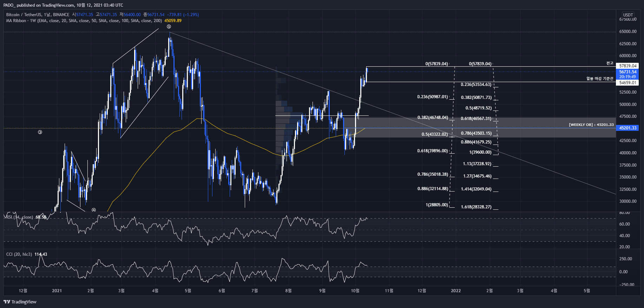Screen dimensions: 644x308
Task: Select Fibonacci level 1(28805.00)
Action: pyautogui.click(x=437, y=205)
